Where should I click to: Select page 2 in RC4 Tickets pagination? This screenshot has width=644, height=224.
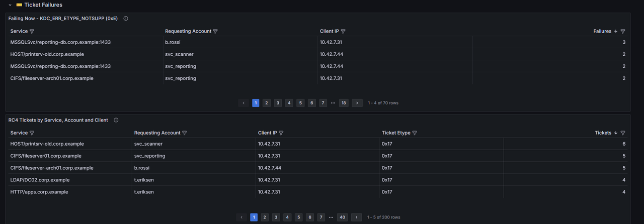coord(265,217)
